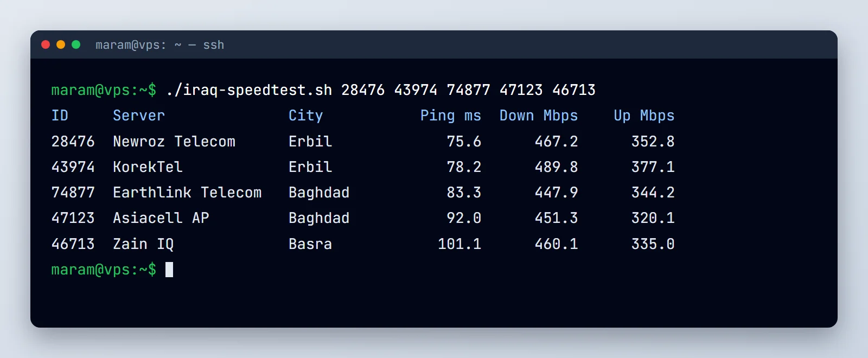868x358 pixels.
Task: Click the 'Down Mbps' column header
Action: 539,116
